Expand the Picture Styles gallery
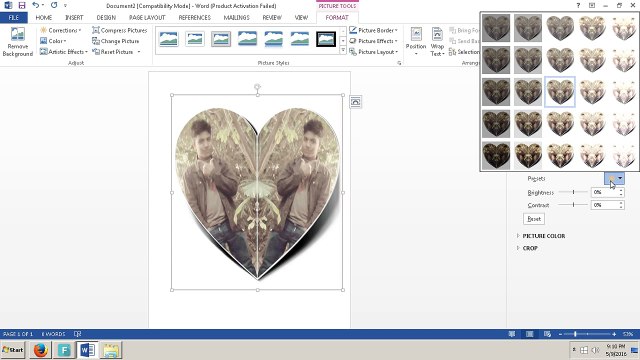640x360 pixels. (x=343, y=51)
